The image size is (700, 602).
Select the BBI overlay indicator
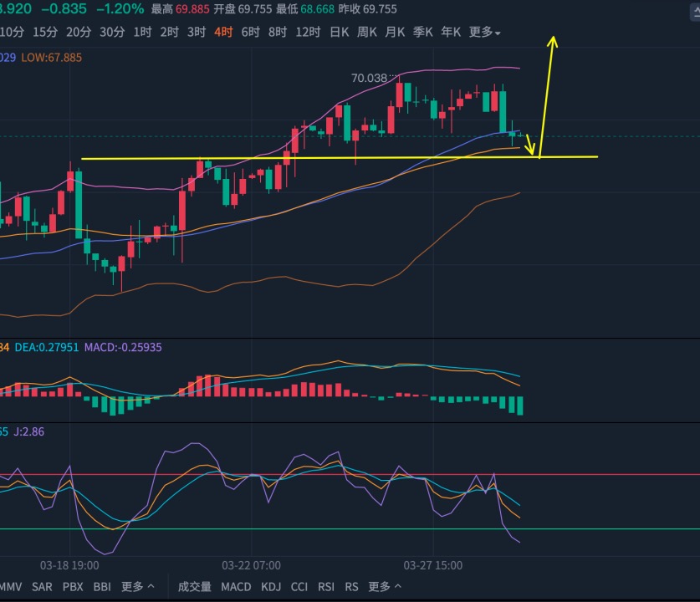coord(102,587)
